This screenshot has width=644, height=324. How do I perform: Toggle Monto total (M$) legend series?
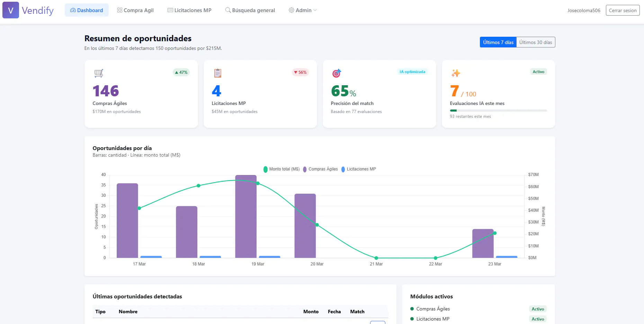[281, 169]
